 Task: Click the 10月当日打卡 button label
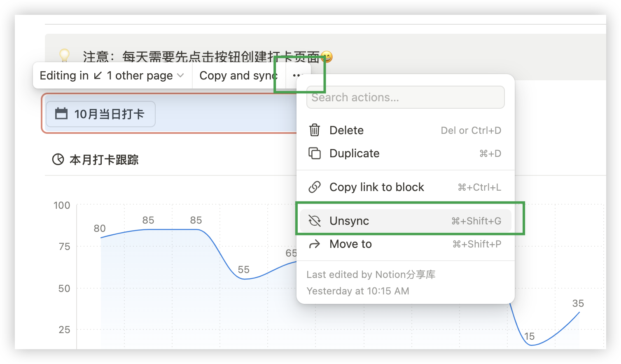pyautogui.click(x=109, y=114)
